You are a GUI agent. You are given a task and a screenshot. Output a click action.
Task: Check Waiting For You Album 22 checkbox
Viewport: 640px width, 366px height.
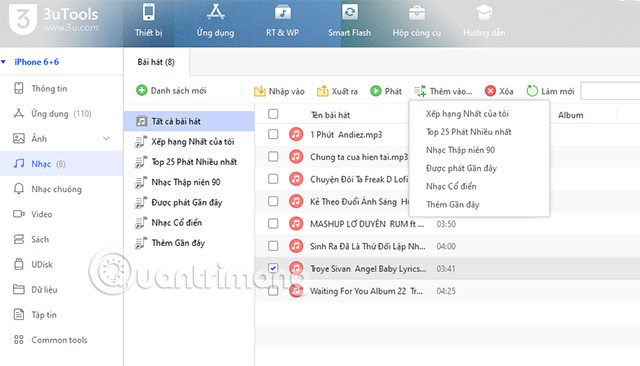tap(273, 291)
